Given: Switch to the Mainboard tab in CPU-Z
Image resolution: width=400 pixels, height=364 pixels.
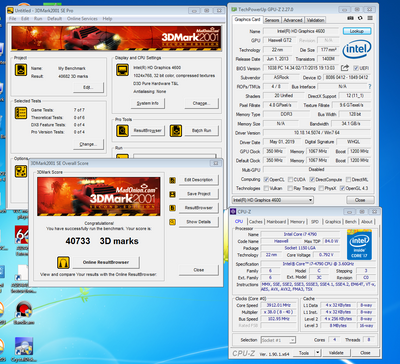Looking at the screenshot, I should click(276, 222).
